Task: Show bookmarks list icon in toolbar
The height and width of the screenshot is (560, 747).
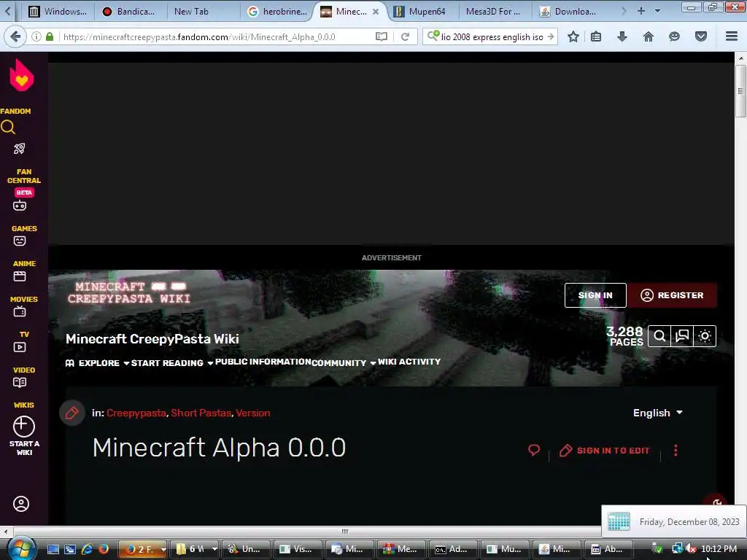Action: tap(596, 36)
